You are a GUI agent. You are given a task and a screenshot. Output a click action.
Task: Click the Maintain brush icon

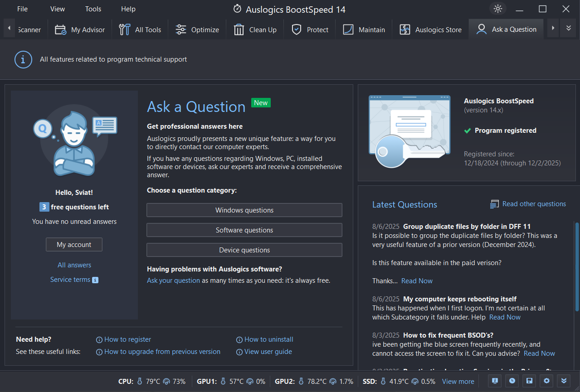[348, 29]
